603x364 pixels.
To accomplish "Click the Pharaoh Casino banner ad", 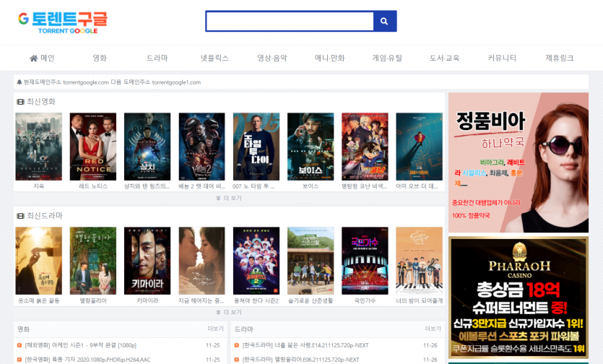I will pyautogui.click(x=518, y=298).
